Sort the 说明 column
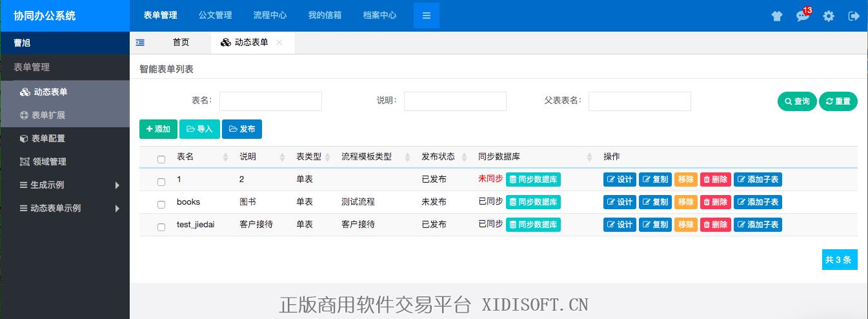The height and width of the screenshot is (319, 868). pyautogui.click(x=283, y=157)
